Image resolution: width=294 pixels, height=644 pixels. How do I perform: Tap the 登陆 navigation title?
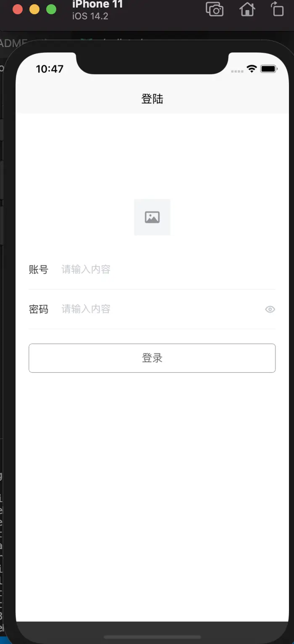(x=152, y=99)
